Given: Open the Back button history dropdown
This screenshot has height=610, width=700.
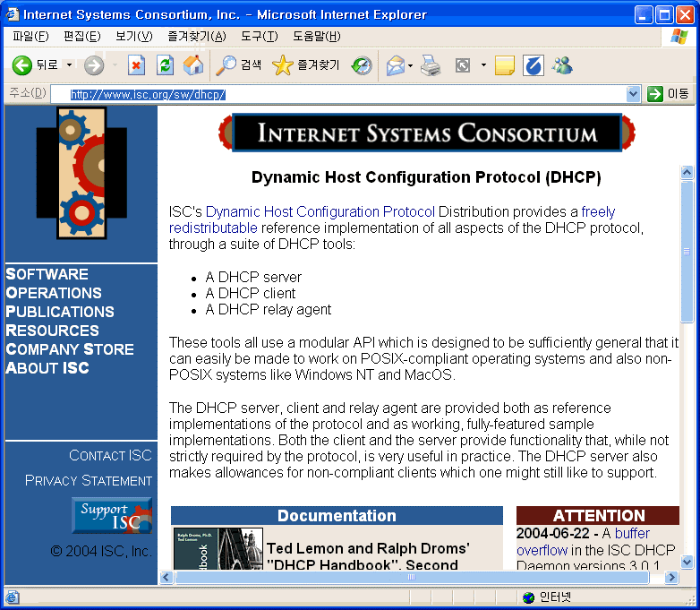Looking at the screenshot, I should click(x=69, y=65).
